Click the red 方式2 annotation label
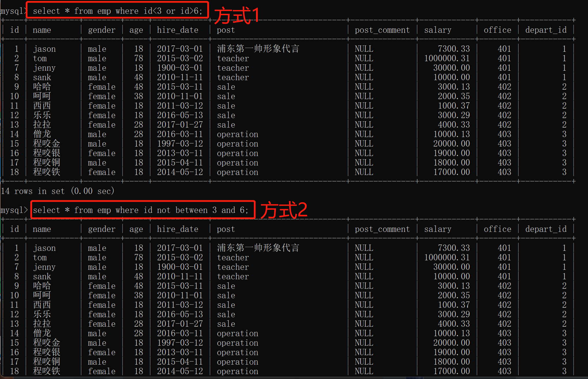The width and height of the screenshot is (588, 379). click(284, 210)
